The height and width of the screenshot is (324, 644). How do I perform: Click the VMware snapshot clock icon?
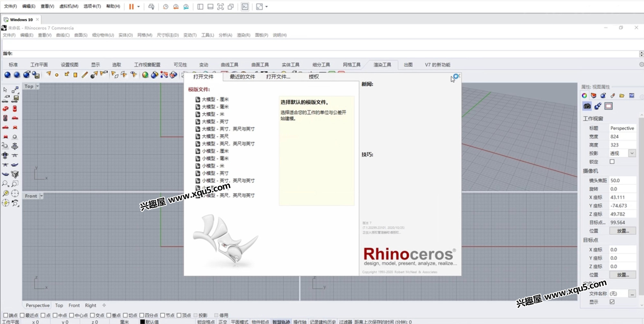coord(166,6)
